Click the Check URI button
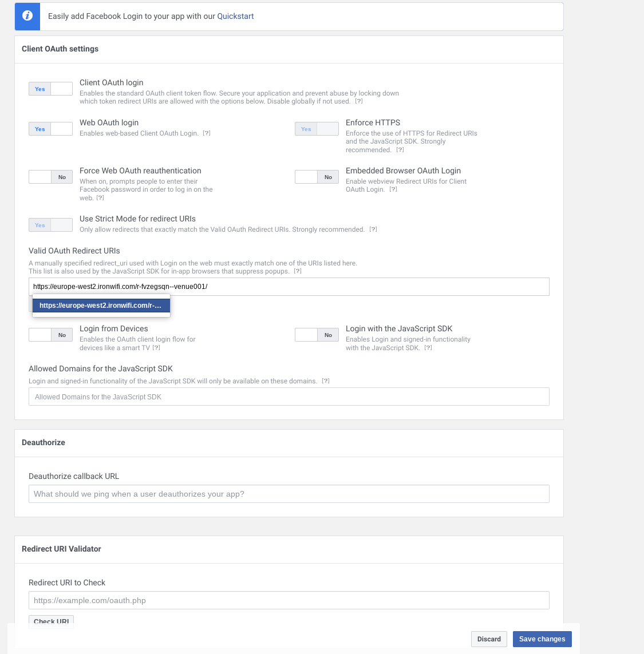Viewport: 644px width, 654px height. [x=51, y=621]
